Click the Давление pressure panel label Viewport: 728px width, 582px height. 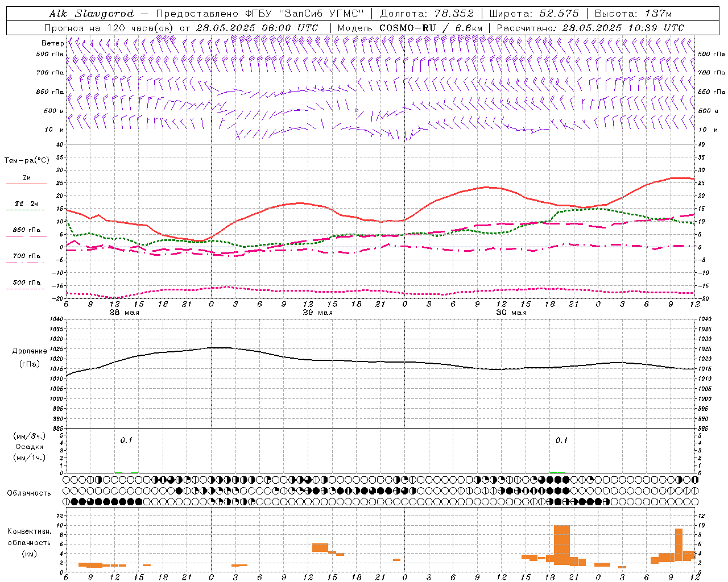point(30,351)
